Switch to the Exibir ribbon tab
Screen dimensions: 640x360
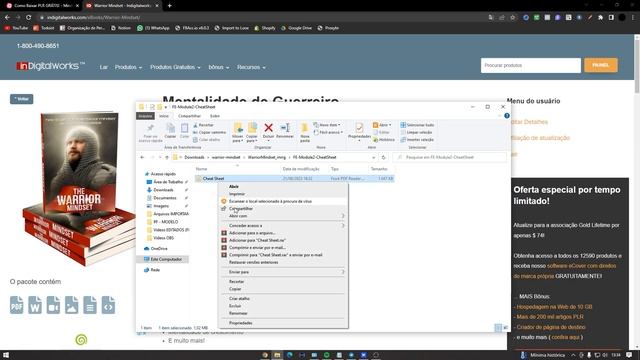coord(215,116)
